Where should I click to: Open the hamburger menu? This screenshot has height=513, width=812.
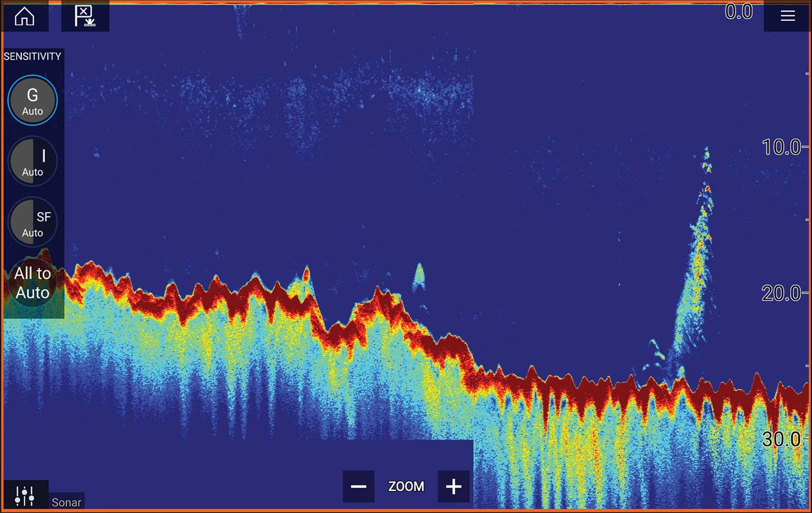click(x=787, y=16)
